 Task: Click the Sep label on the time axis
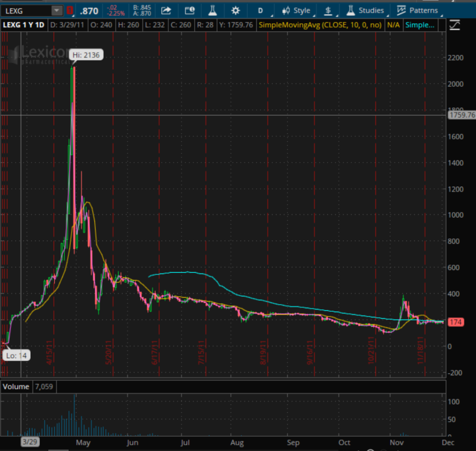293,443
